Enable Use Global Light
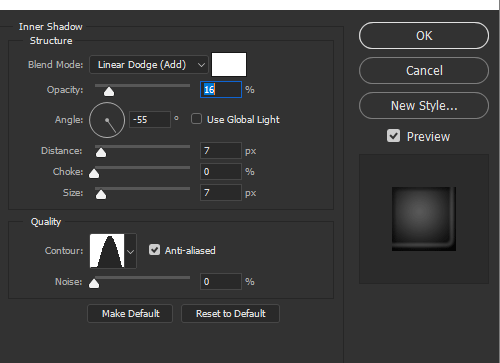 pyautogui.click(x=196, y=119)
